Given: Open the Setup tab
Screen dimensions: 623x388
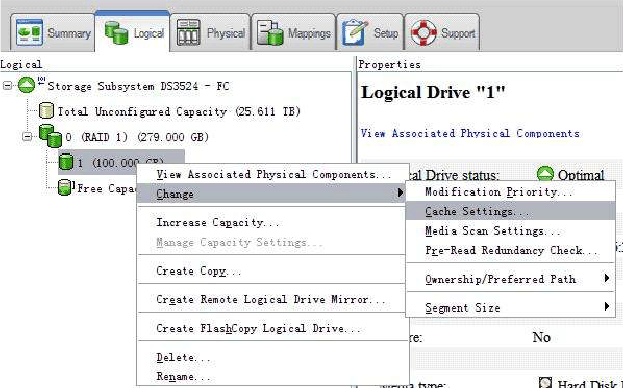Looking at the screenshot, I should tap(370, 33).
